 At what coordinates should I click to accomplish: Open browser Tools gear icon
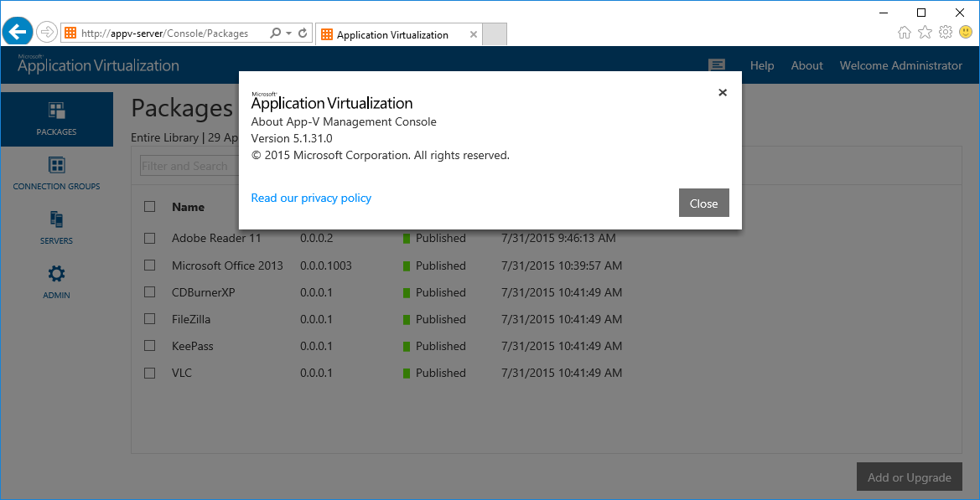[x=946, y=33]
